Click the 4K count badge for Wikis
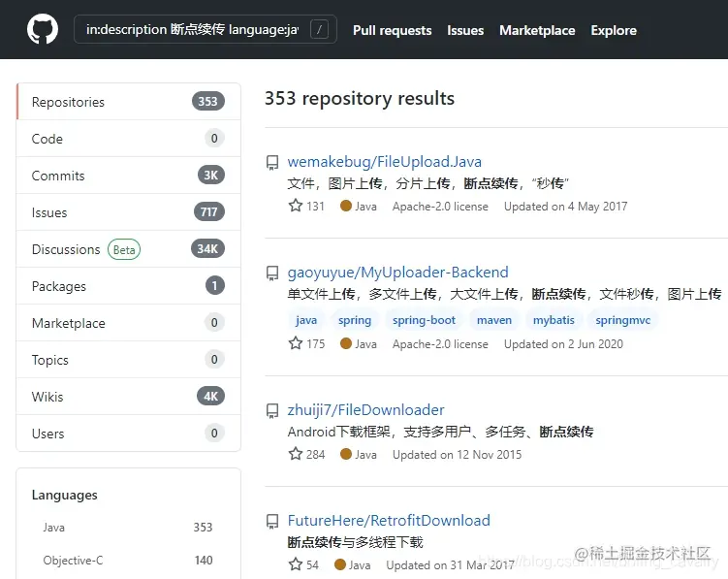728x579 pixels. pos(210,396)
